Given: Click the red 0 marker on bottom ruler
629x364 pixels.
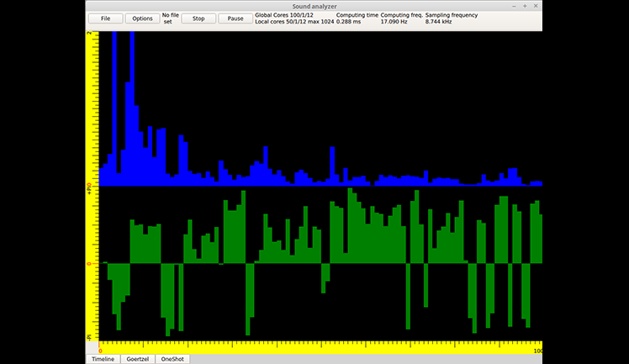Looking at the screenshot, I should (100, 351).
